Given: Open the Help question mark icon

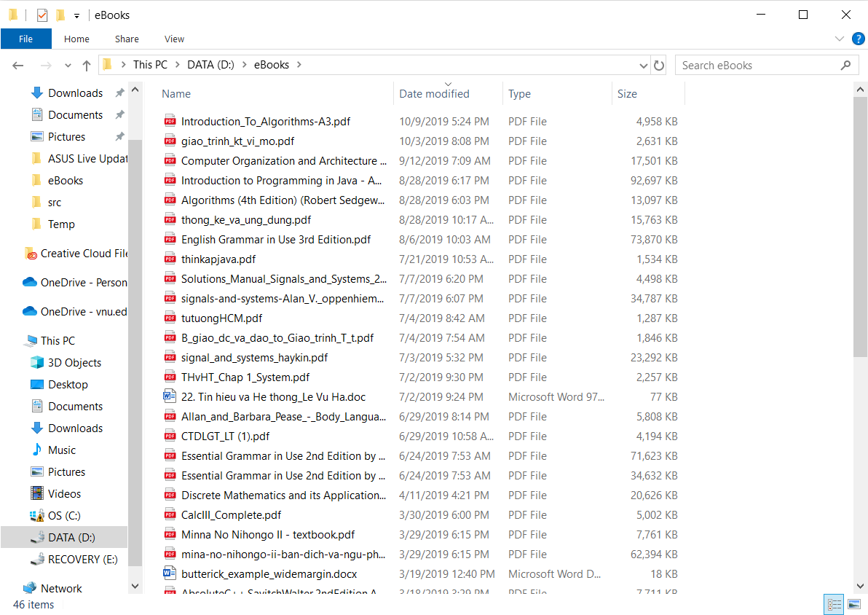Looking at the screenshot, I should (x=858, y=39).
